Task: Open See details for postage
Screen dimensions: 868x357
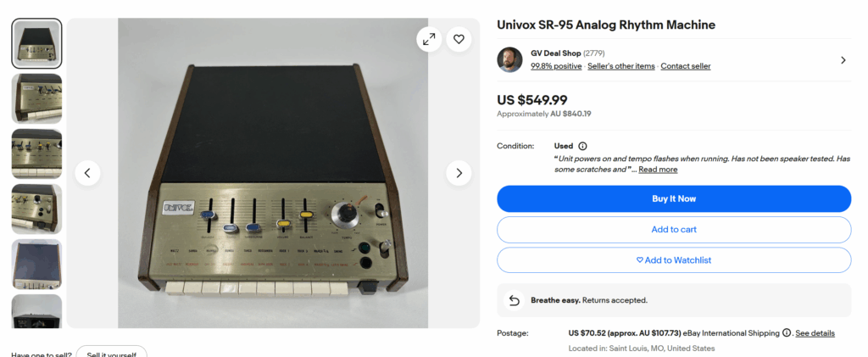Action: coord(815,333)
